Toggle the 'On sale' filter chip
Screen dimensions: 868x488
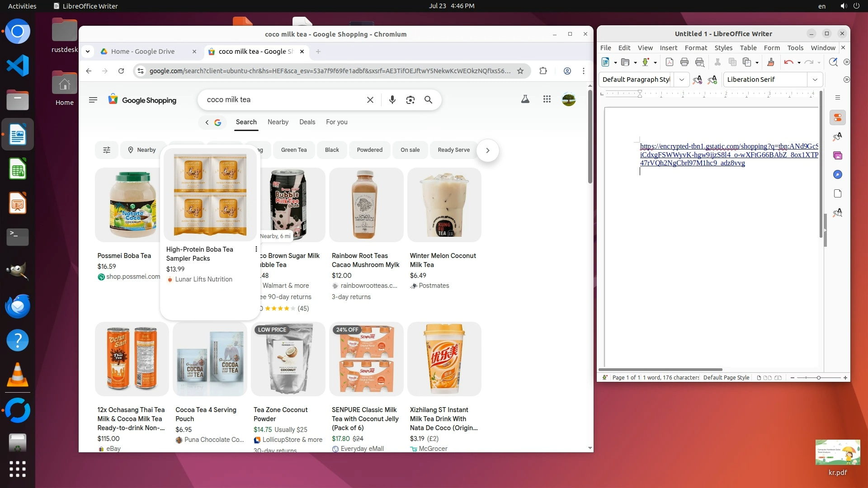click(410, 150)
